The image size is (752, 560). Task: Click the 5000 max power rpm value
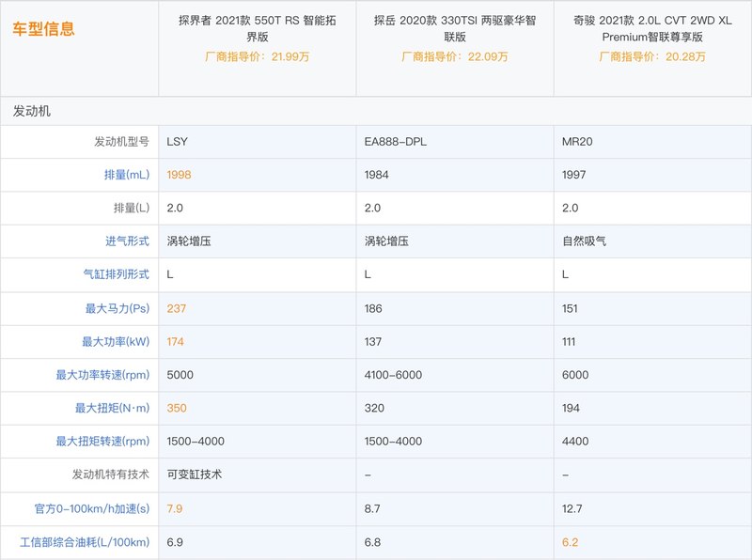coord(180,375)
